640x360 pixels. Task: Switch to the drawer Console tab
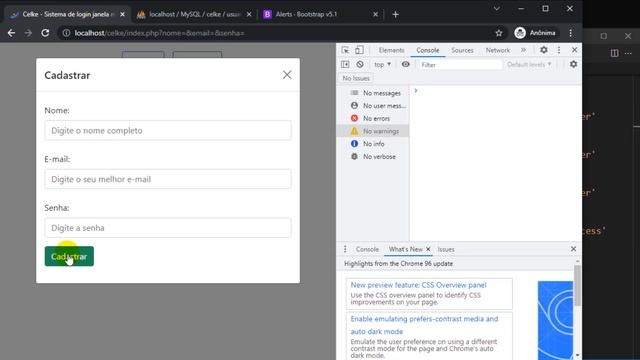pyautogui.click(x=367, y=249)
